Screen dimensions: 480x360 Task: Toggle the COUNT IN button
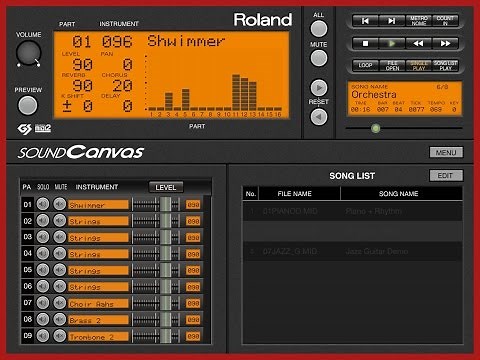pyautogui.click(x=445, y=21)
